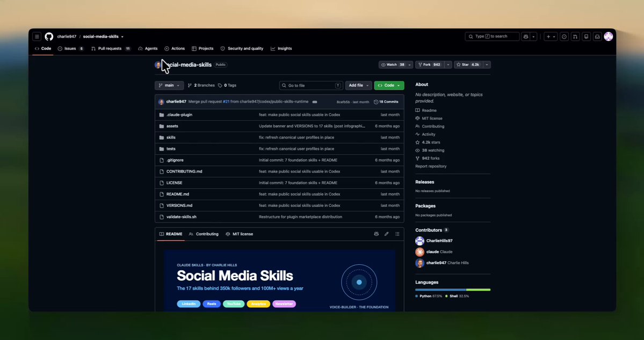Open the repositories icon in header
644x340 pixels.
pos(587,37)
